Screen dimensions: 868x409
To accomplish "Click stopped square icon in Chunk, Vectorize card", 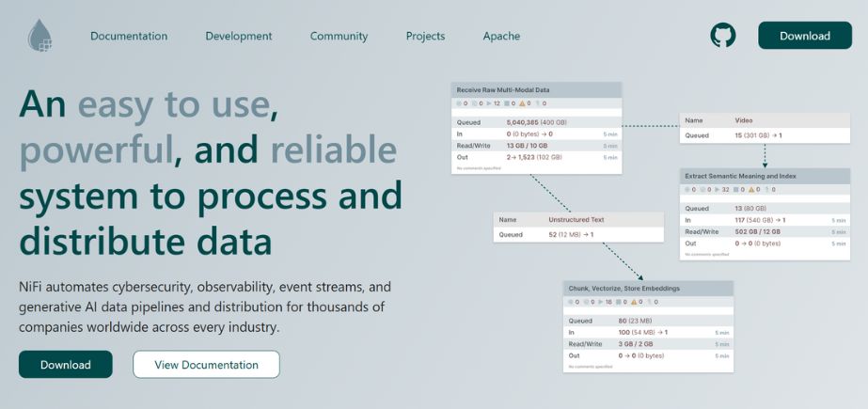I will pyautogui.click(x=618, y=302).
